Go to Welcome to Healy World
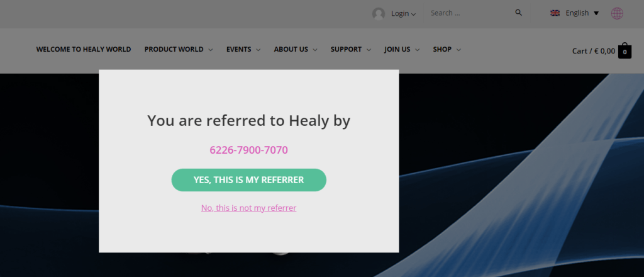 pos(84,50)
